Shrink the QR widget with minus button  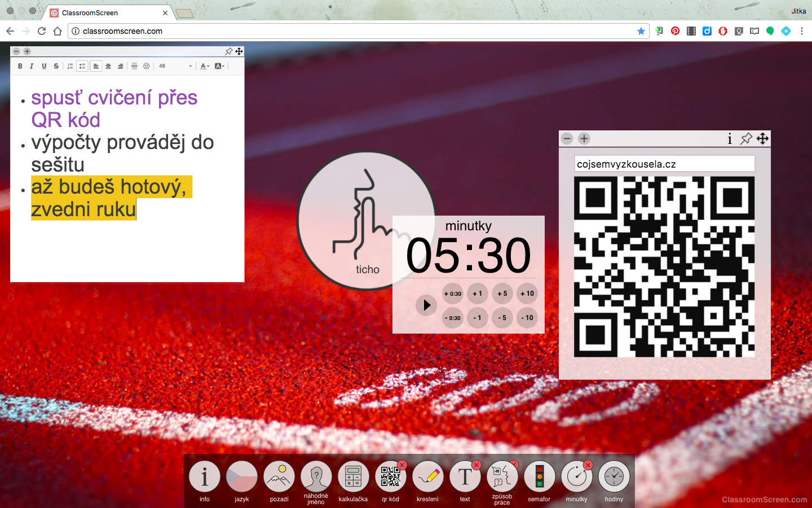[567, 138]
